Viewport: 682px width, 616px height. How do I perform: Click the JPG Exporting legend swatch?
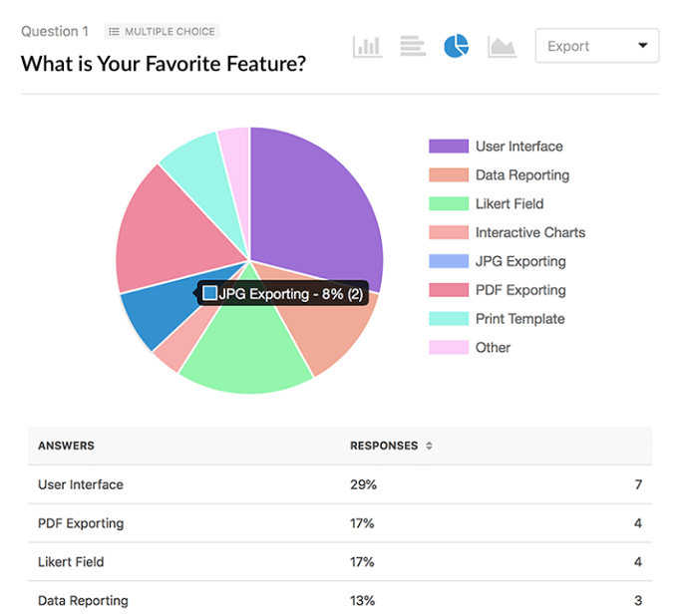449,261
